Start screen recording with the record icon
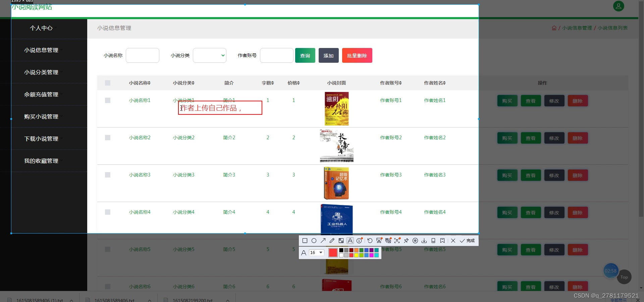This screenshot has height=302, width=644. (415, 241)
